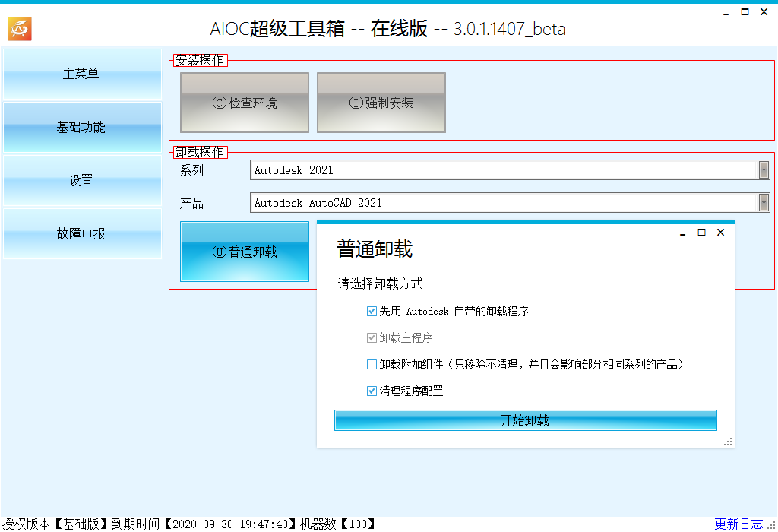Screen dimensions: 778x532
Task: Expand the 系列 series dropdown
Action: coord(765,169)
